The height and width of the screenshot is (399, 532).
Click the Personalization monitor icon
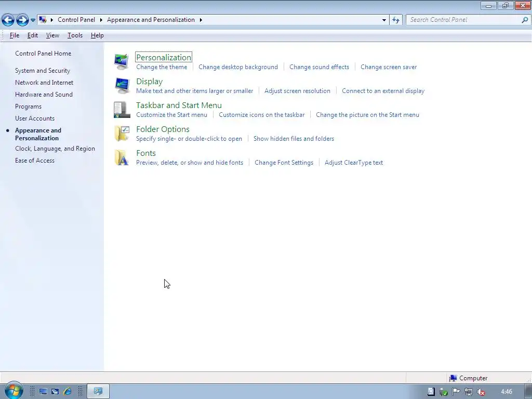(122, 62)
